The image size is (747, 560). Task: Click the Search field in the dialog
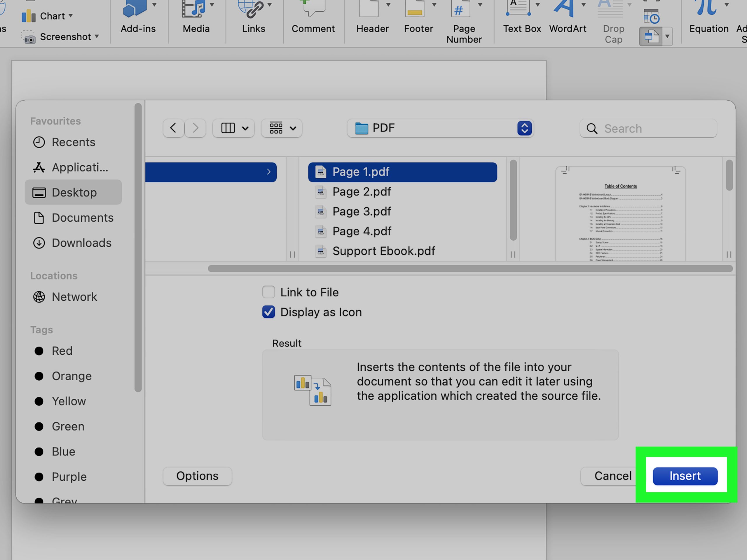(x=648, y=128)
